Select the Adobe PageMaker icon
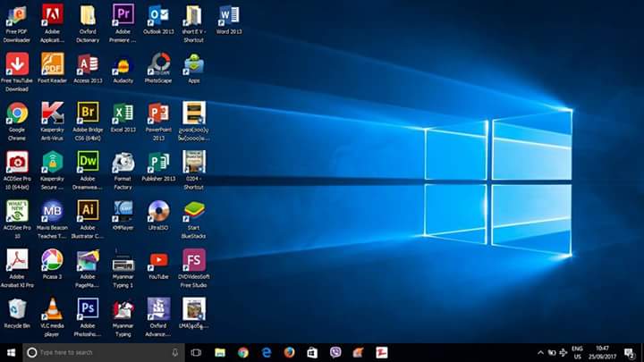 [x=88, y=267]
